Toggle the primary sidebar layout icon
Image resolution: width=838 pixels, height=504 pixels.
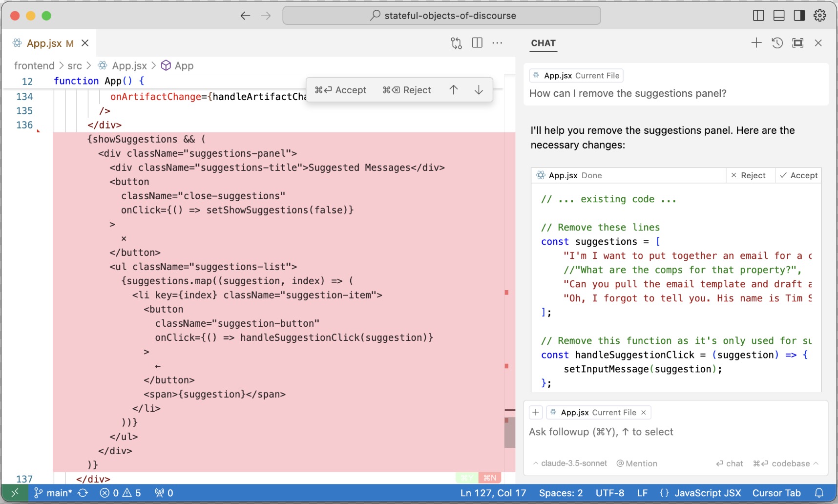[758, 15]
